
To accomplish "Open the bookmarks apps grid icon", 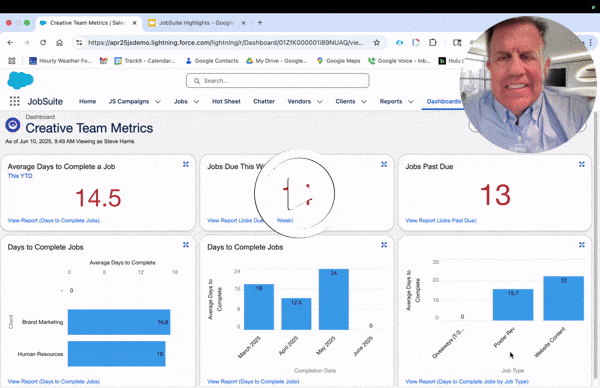I will [x=12, y=60].
